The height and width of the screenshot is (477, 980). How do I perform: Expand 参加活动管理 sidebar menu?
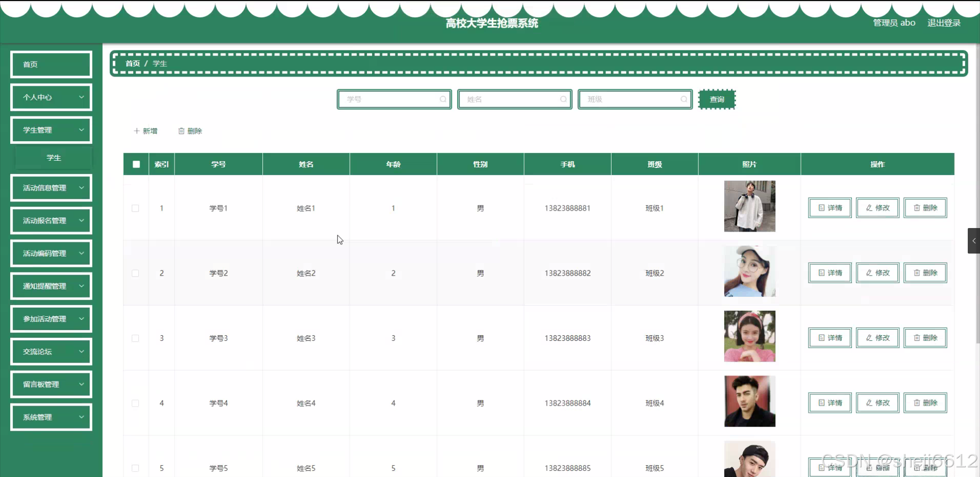(x=51, y=319)
